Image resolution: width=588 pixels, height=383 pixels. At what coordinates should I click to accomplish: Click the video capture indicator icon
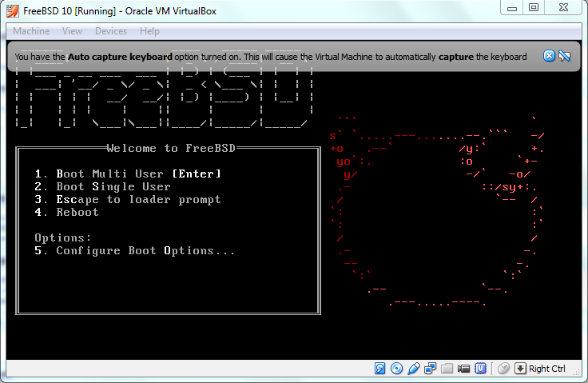click(x=464, y=369)
